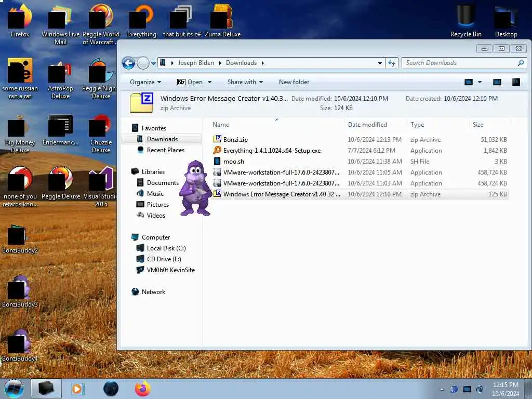Select CD Drive (E:) in sidebar
This screenshot has height=399, width=532.
(x=164, y=259)
